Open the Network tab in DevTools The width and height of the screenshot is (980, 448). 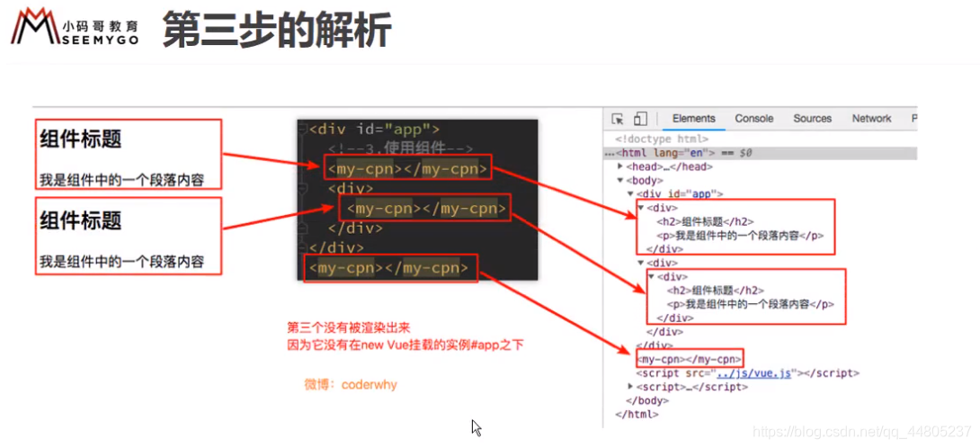tap(871, 119)
